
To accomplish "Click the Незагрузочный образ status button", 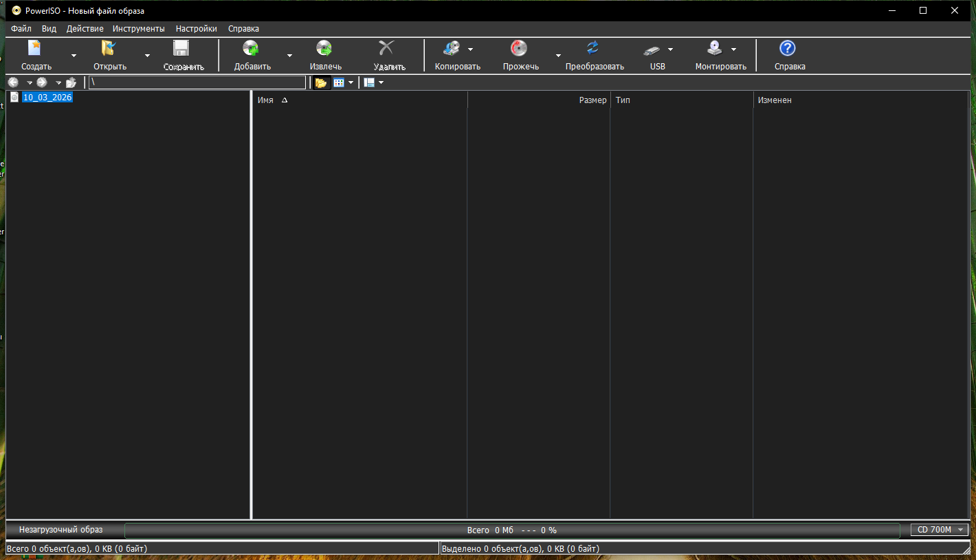I will pyautogui.click(x=61, y=530).
